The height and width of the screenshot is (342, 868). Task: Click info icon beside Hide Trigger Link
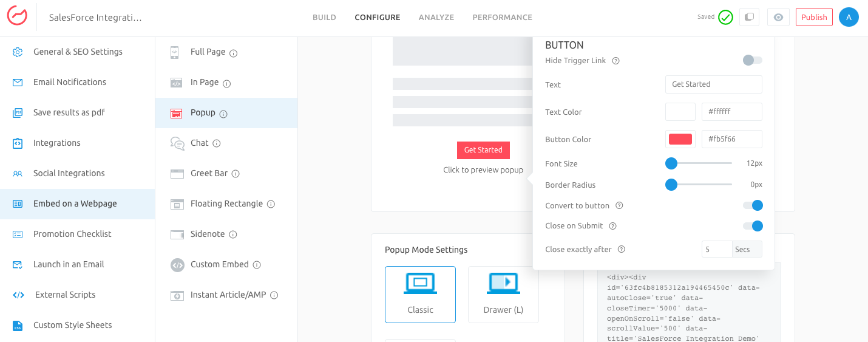click(615, 61)
